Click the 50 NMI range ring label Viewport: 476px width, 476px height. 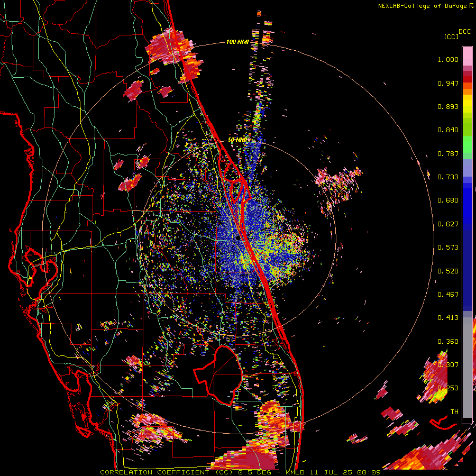coord(237,140)
